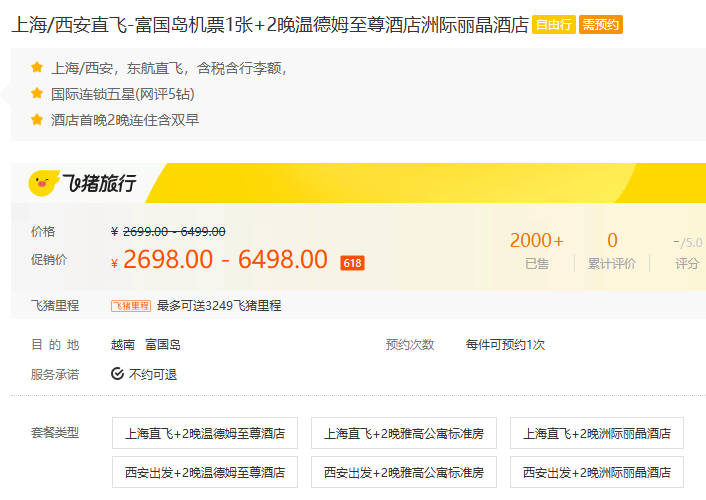
Task: Click the 目的地 label
Action: click(55, 345)
